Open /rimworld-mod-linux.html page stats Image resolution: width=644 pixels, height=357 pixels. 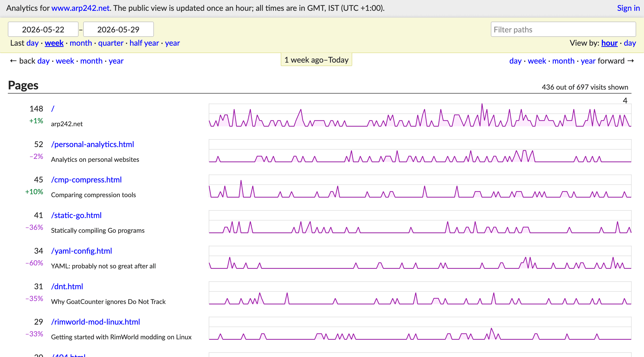pos(95,322)
